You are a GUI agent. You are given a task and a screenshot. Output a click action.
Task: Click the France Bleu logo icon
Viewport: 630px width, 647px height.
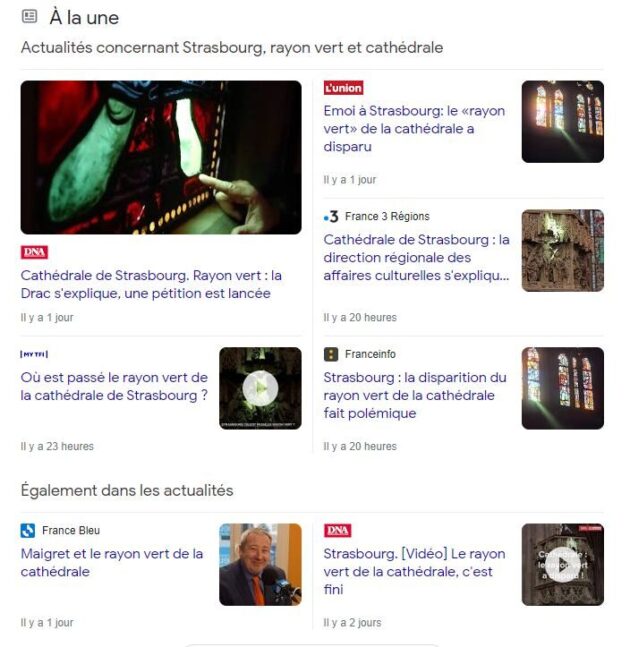28,530
